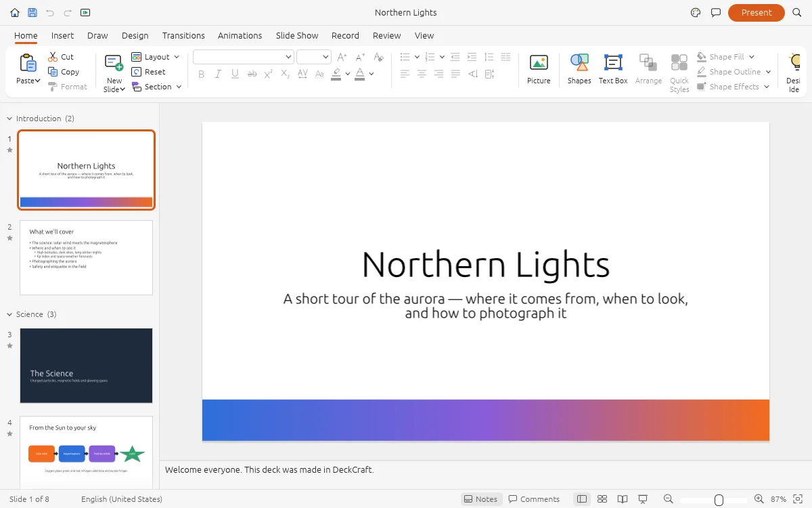Click the search magnifier icon
The image size is (812, 508).
(797, 12)
